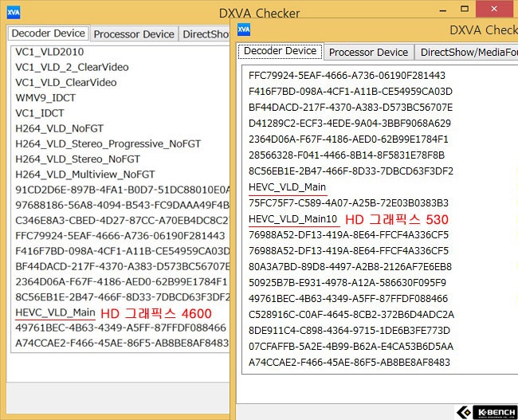Select C346E8A3-CBED-4D27 entry in back window
This screenshot has height=420, width=518.
pos(123,220)
